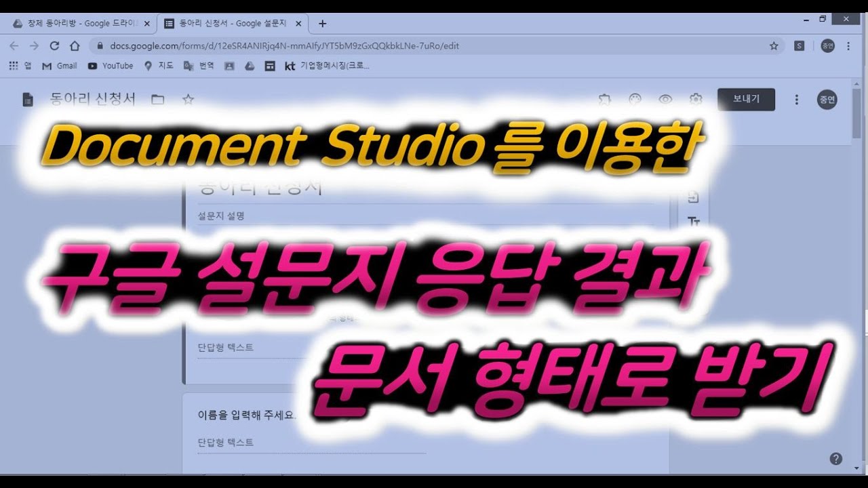Open the add-ons puzzle icon
Screen dimensions: 868x488
pos(605,100)
